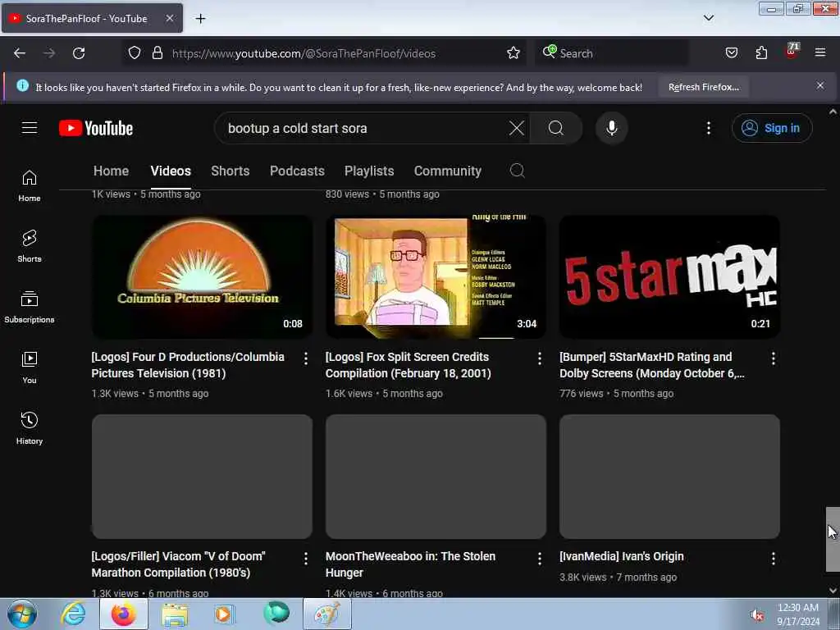The image size is (840, 630).
Task: Open YouTube settings three-dot menu
Action: point(708,128)
